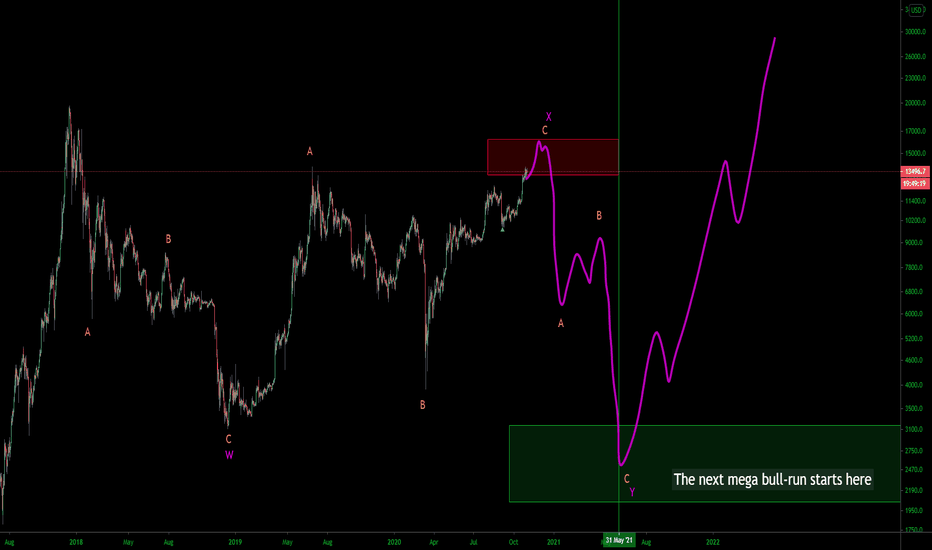932x550 pixels.
Task: Click the C label just above W
Action: tap(229, 439)
